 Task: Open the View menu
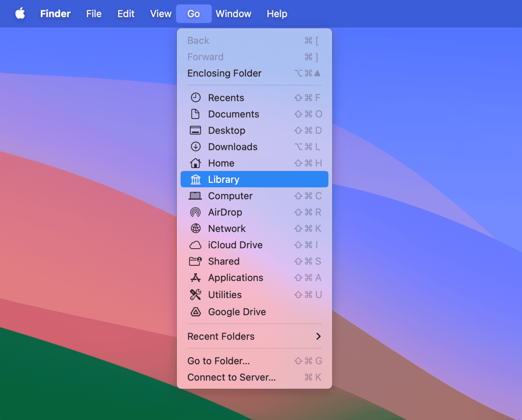[x=161, y=14]
